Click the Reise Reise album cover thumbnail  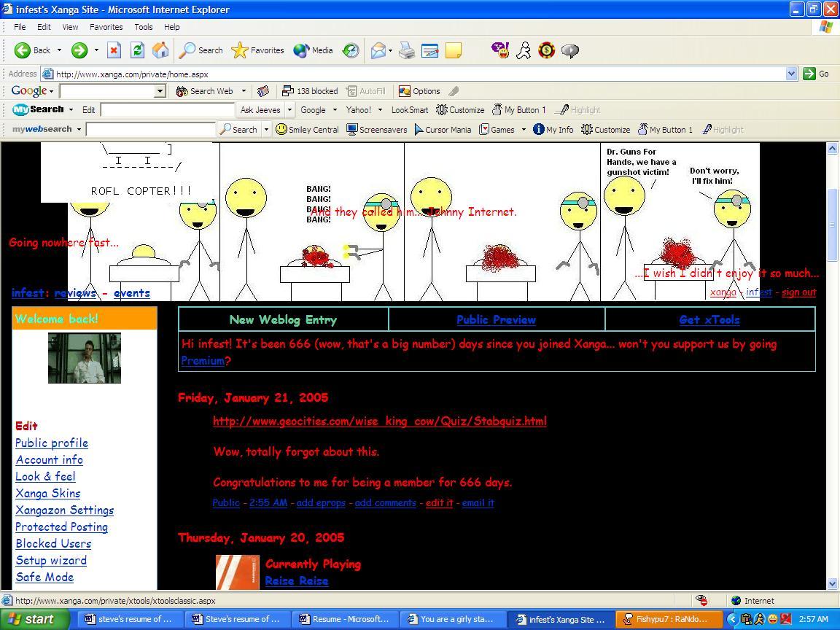(237, 572)
